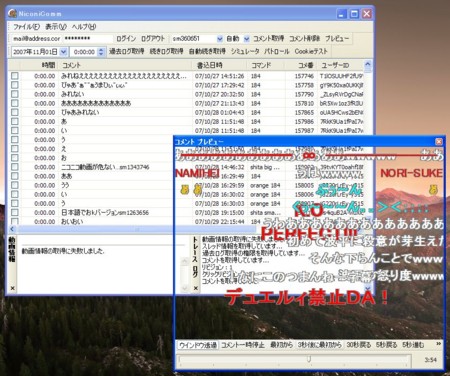Click the password input field
The width and height of the screenshot is (450, 376).
(x=88, y=39)
